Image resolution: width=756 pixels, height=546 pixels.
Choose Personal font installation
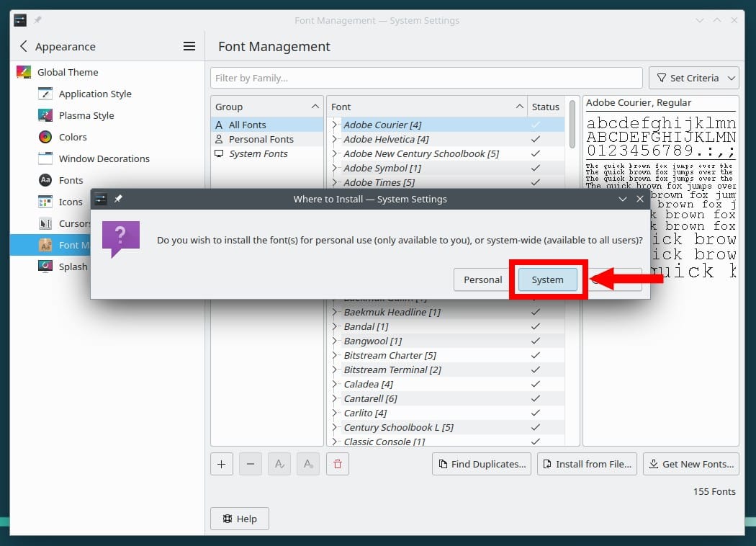point(482,279)
